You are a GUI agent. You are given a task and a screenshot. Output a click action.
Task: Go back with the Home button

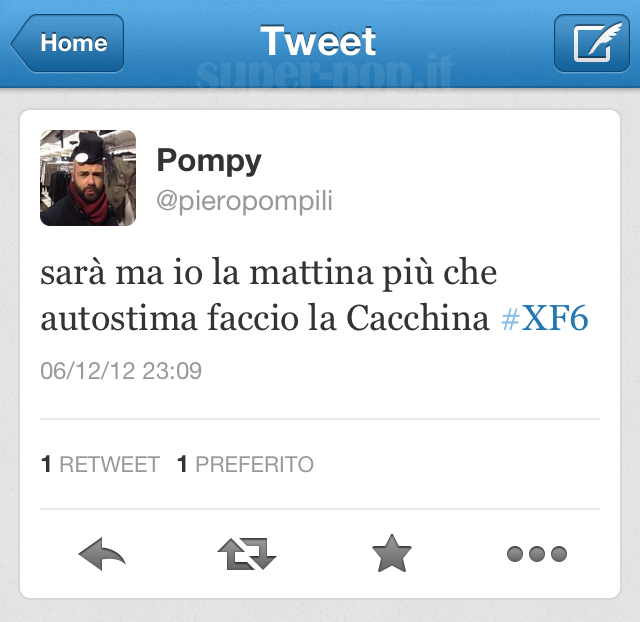[68, 43]
